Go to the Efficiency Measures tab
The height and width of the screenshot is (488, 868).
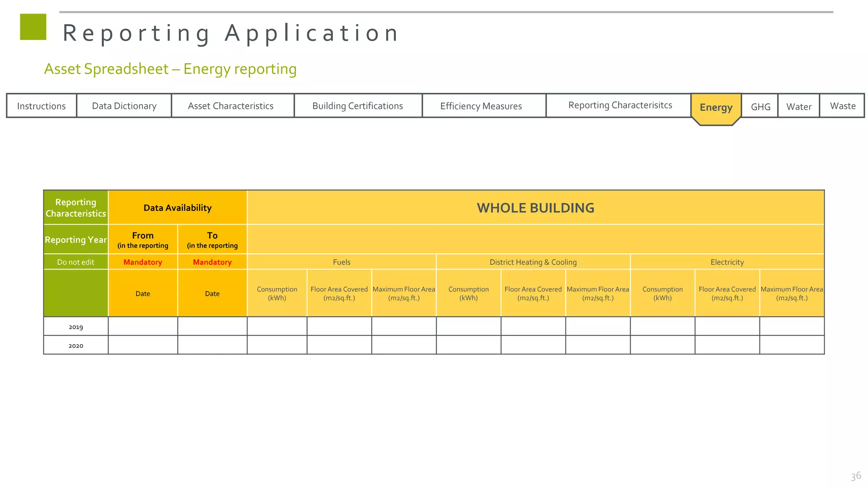pyautogui.click(x=484, y=105)
